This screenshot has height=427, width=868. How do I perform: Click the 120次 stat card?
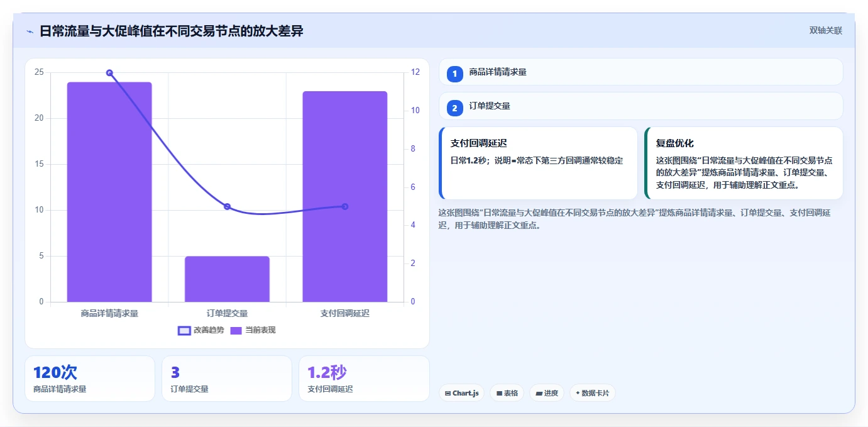(x=90, y=379)
